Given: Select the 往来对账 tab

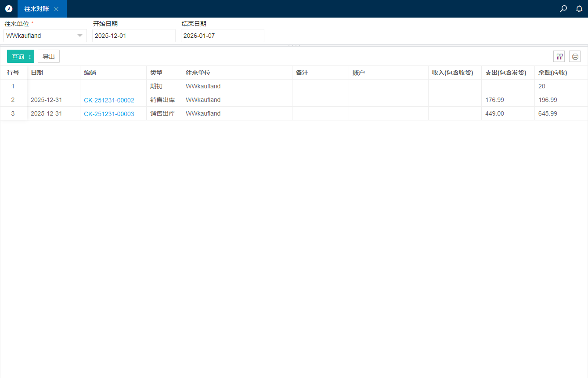Looking at the screenshot, I should click(x=36, y=9).
